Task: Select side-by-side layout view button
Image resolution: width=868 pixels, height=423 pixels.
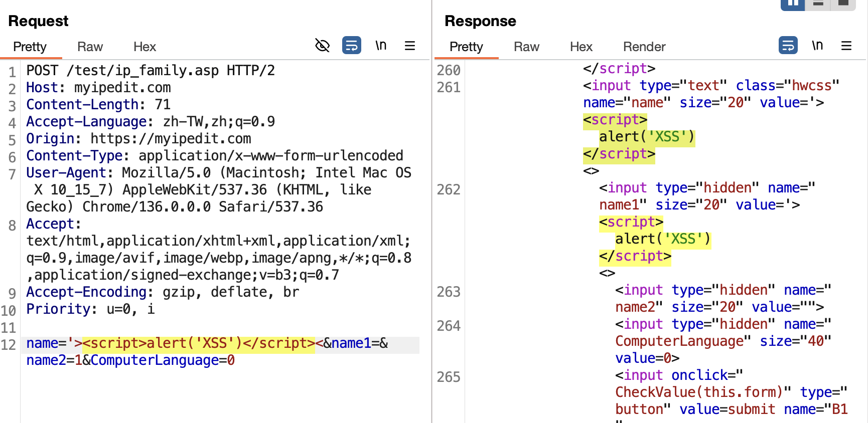Action: click(793, 4)
